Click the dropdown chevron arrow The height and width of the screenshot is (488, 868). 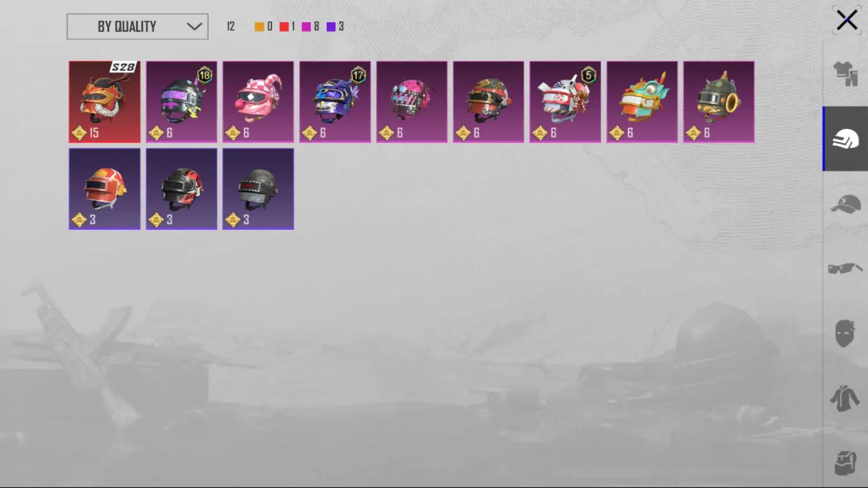(194, 27)
